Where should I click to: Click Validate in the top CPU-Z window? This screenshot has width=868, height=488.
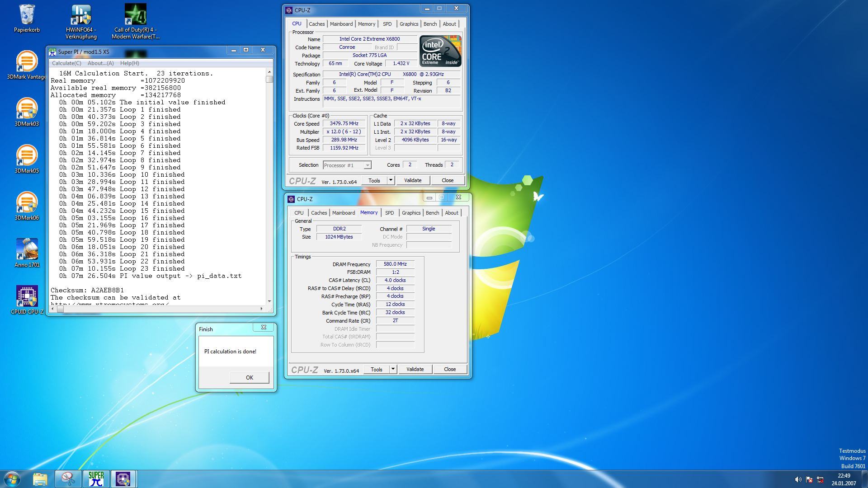[x=412, y=180]
